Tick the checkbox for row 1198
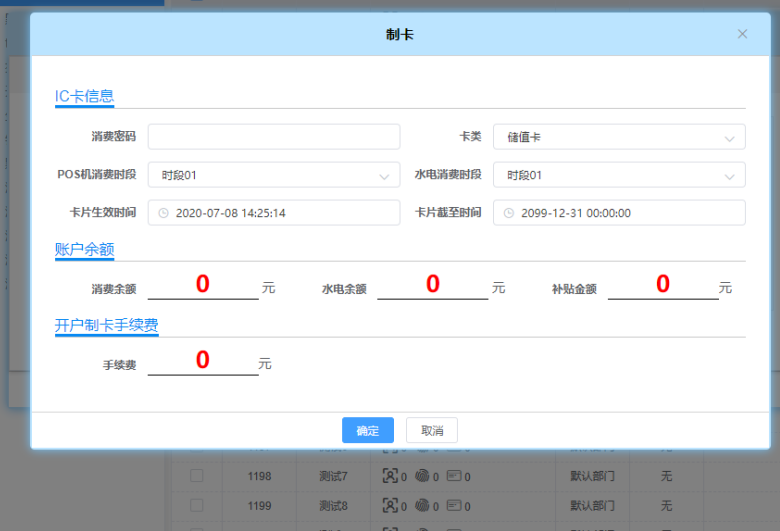The height and width of the screenshot is (531, 780). (x=197, y=477)
